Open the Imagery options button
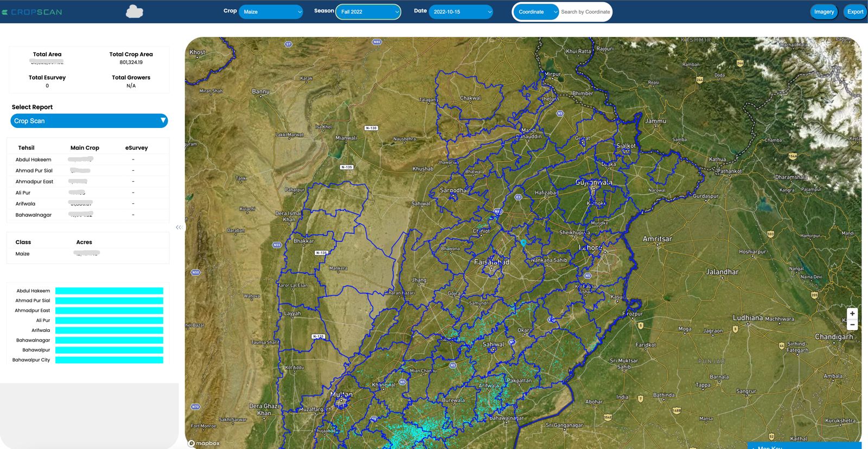Viewport: 868px width, 449px height. [824, 11]
